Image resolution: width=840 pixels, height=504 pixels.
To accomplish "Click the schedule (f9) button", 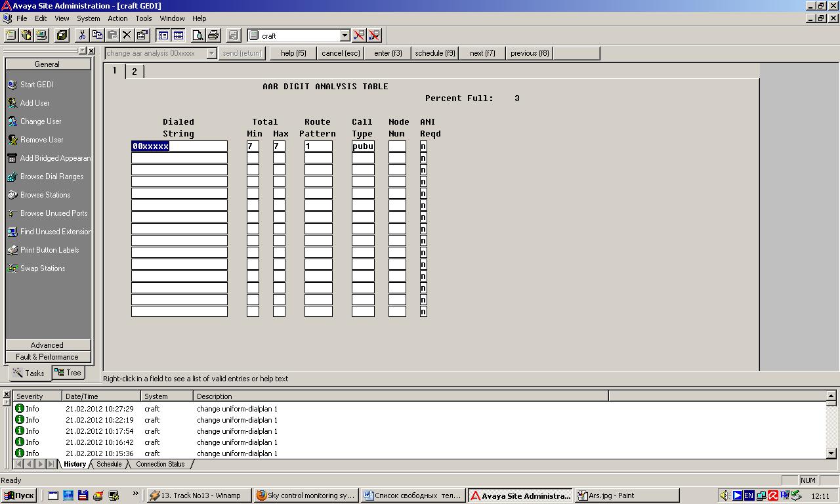I will pos(435,53).
